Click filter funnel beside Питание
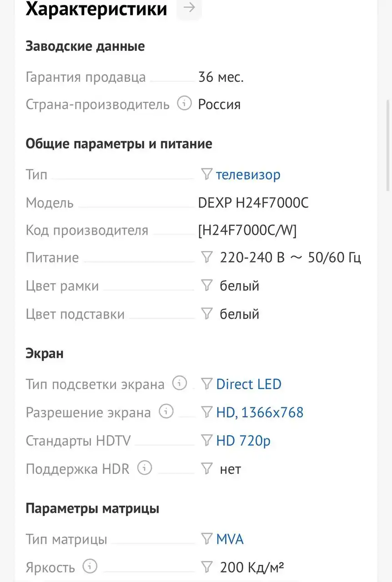The image size is (392, 582). click(206, 257)
